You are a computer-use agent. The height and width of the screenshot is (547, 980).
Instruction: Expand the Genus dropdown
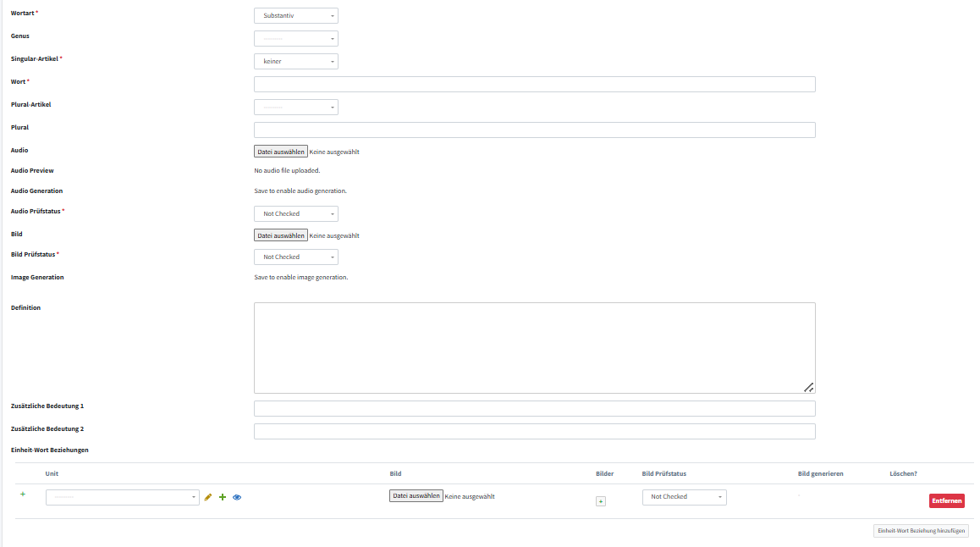click(x=295, y=38)
